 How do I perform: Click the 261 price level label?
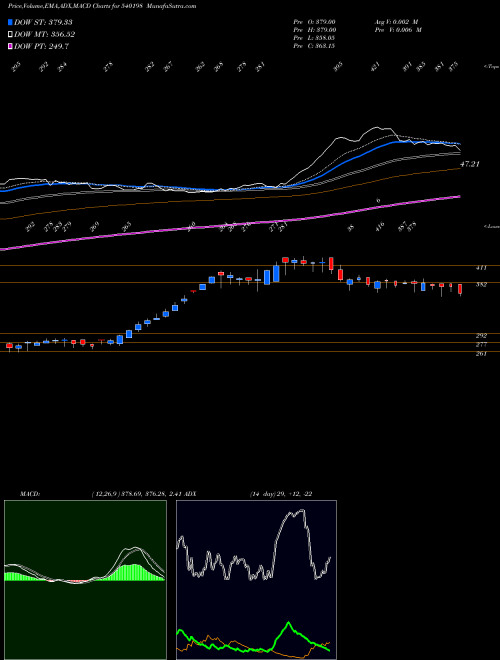(481, 354)
